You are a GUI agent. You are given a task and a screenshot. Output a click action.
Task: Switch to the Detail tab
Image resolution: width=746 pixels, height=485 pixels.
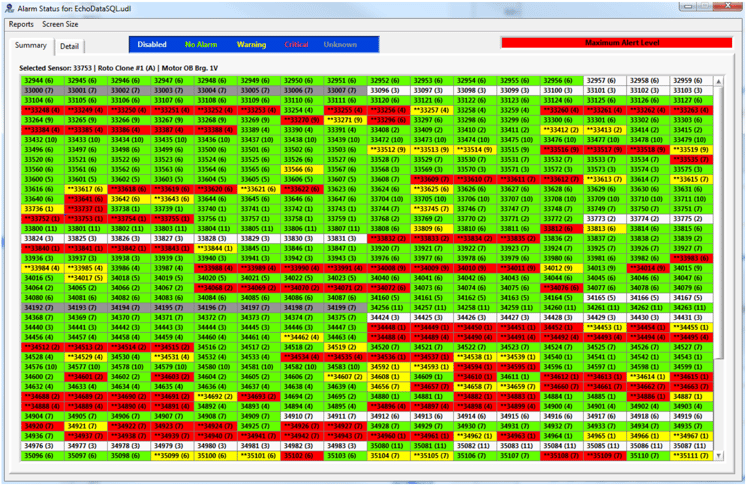pos(68,46)
